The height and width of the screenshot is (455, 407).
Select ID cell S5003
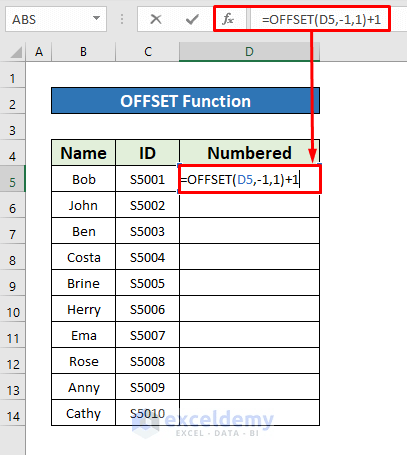tap(147, 231)
